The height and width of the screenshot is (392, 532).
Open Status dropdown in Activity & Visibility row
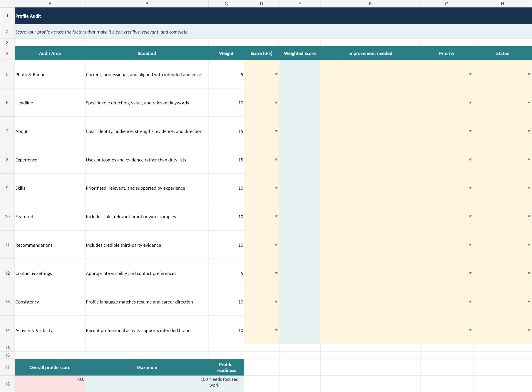529,330
